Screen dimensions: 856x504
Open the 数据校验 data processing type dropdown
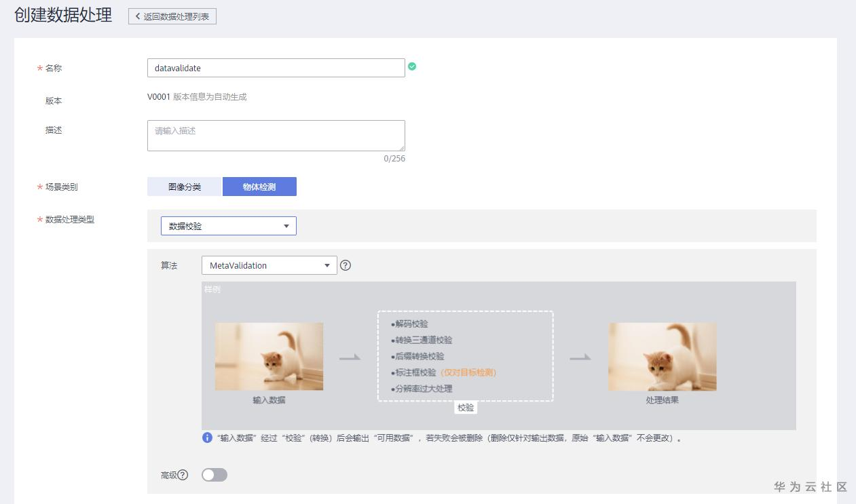pos(227,225)
